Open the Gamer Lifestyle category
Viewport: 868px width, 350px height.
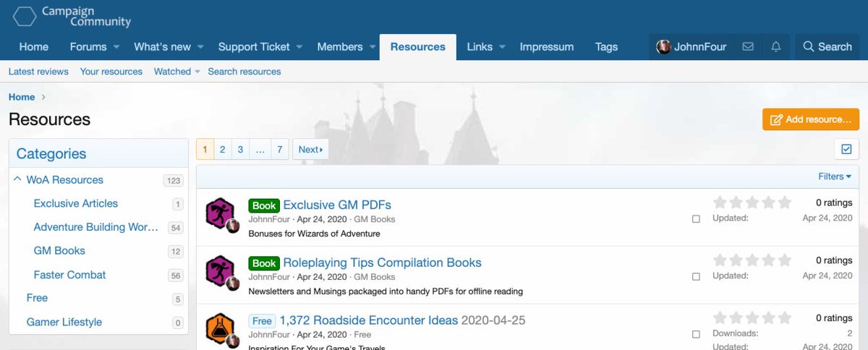tap(64, 322)
